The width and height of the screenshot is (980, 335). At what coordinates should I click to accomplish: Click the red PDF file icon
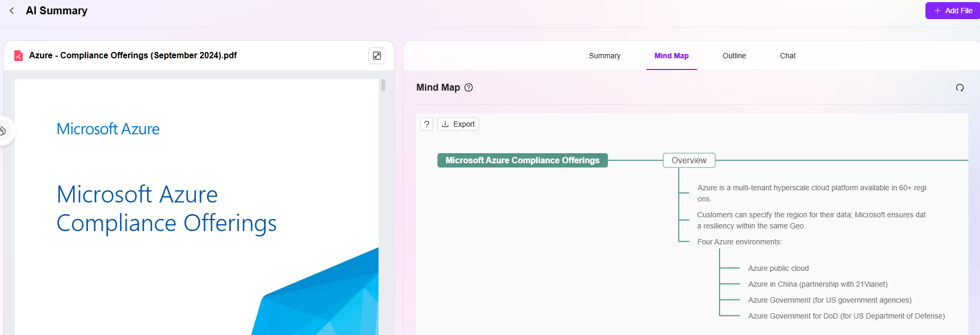click(19, 56)
